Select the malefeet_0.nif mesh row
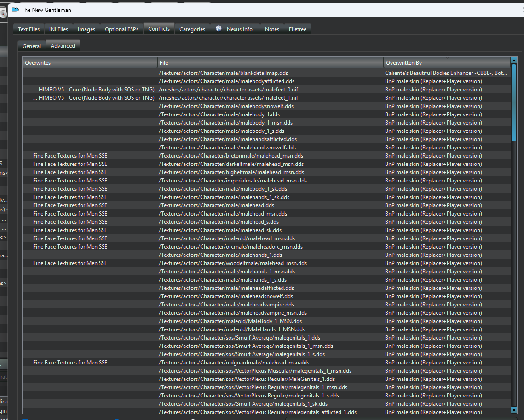 point(266,90)
